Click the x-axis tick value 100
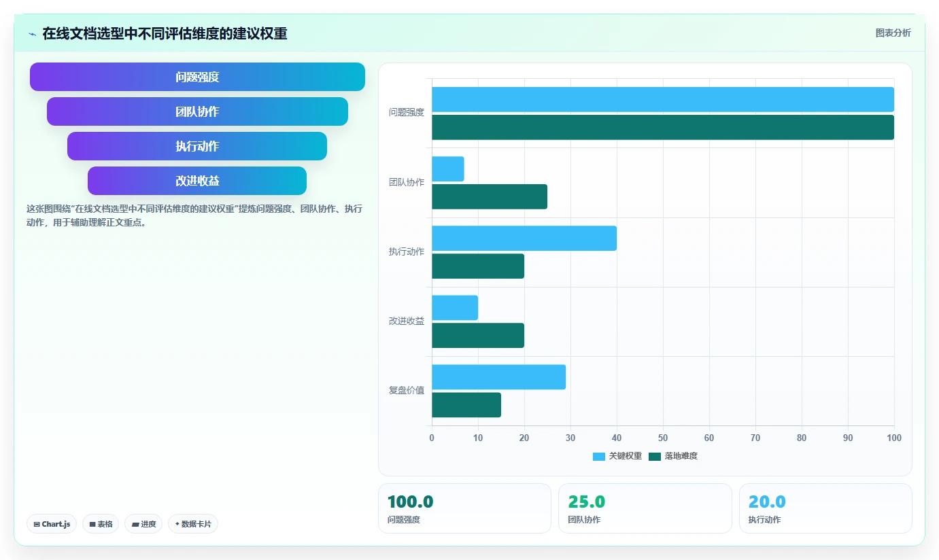 pos(894,438)
